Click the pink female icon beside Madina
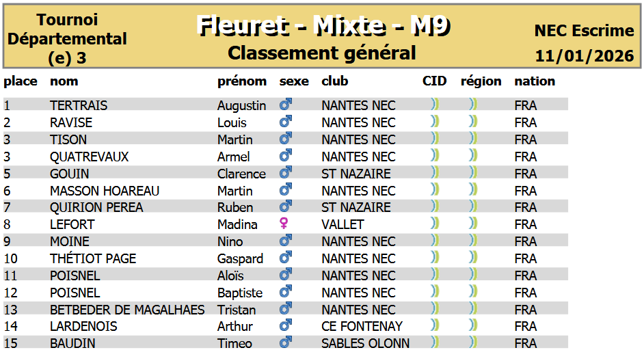The height and width of the screenshot is (363, 644). pos(284,224)
